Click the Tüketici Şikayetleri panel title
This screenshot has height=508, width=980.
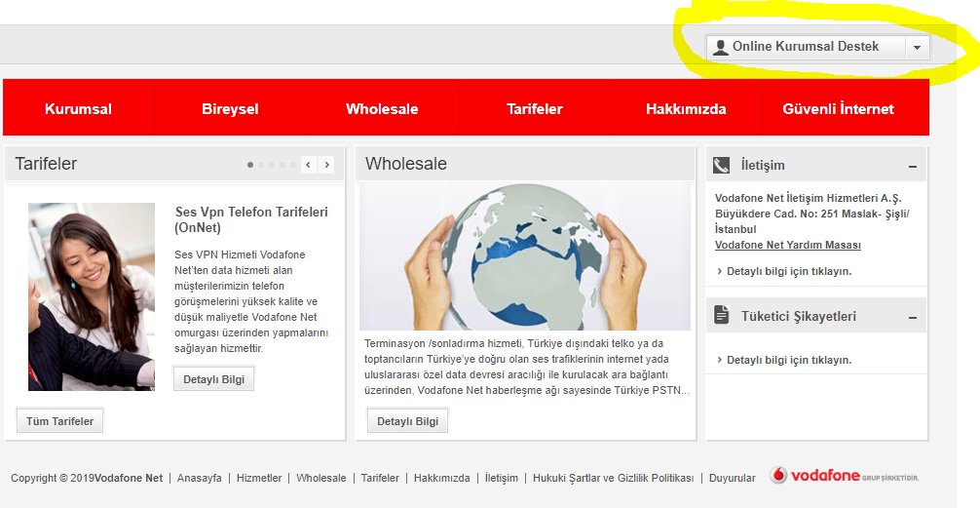click(x=799, y=316)
